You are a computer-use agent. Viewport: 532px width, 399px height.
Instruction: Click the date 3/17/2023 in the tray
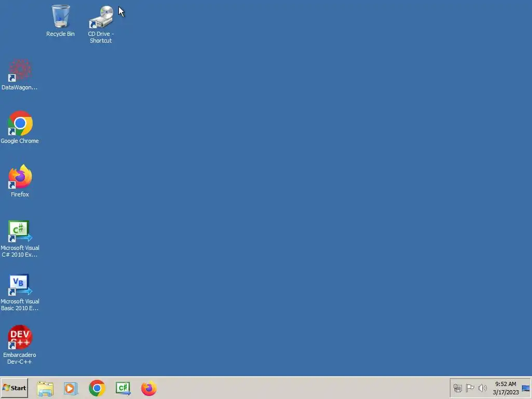click(x=506, y=393)
